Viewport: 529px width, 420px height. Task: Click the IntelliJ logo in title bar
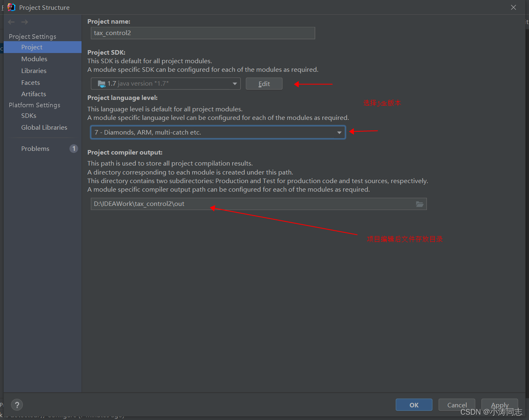pyautogui.click(x=11, y=7)
